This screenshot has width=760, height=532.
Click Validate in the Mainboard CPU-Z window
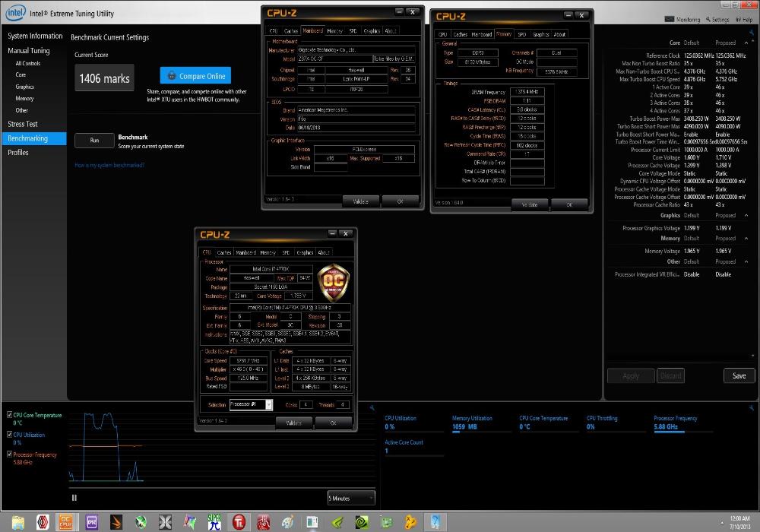tap(360, 201)
